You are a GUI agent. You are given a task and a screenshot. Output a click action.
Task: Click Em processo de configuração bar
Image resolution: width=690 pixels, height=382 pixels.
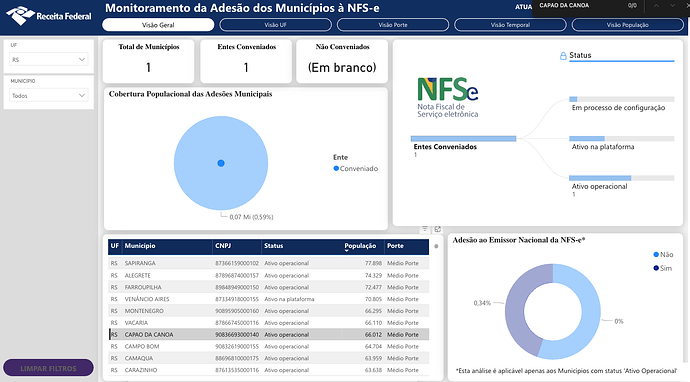621,99
